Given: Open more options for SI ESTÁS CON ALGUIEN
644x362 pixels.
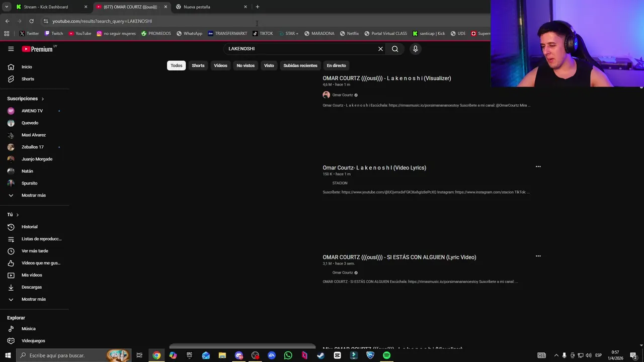Looking at the screenshot, I should tap(538, 256).
